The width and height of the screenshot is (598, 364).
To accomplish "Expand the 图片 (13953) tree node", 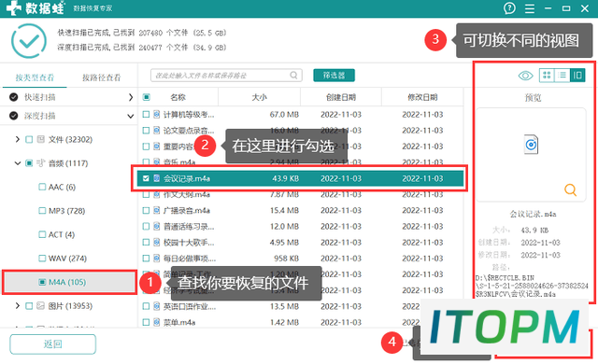I will click(18, 306).
